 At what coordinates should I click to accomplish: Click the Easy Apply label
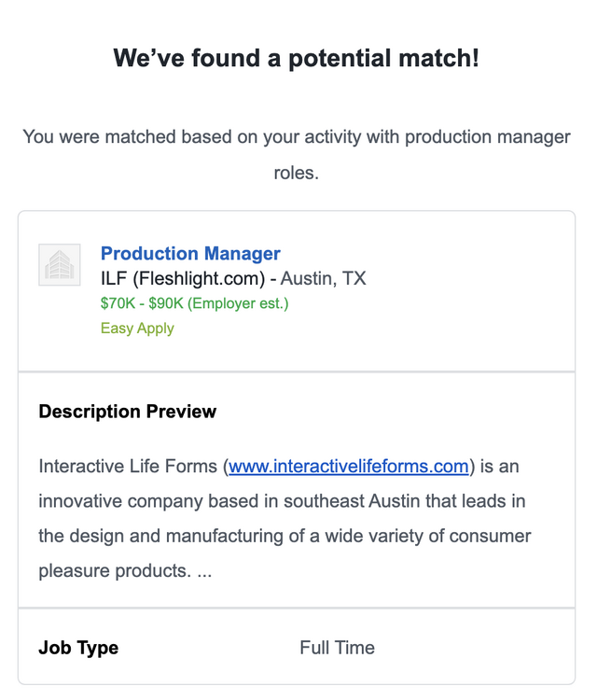[x=137, y=328]
